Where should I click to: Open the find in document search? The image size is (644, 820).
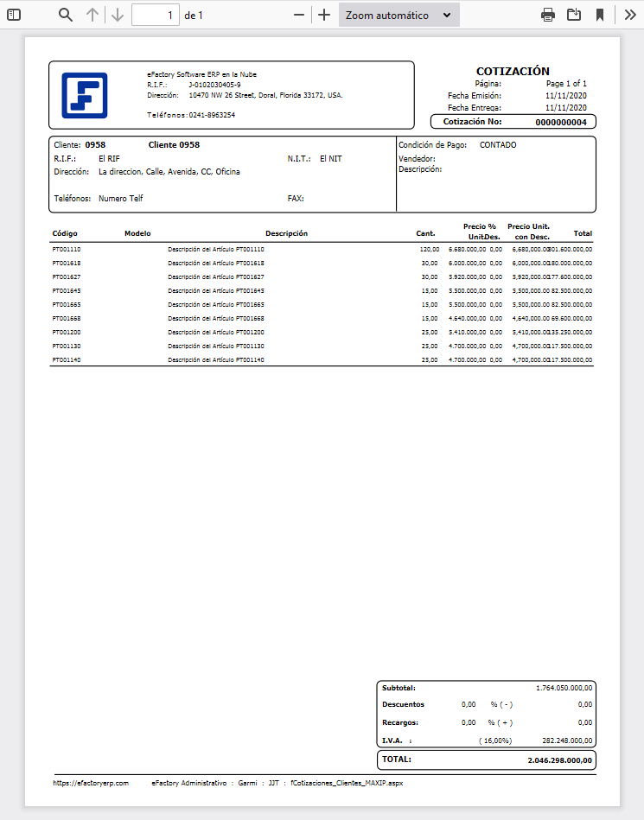pos(66,15)
